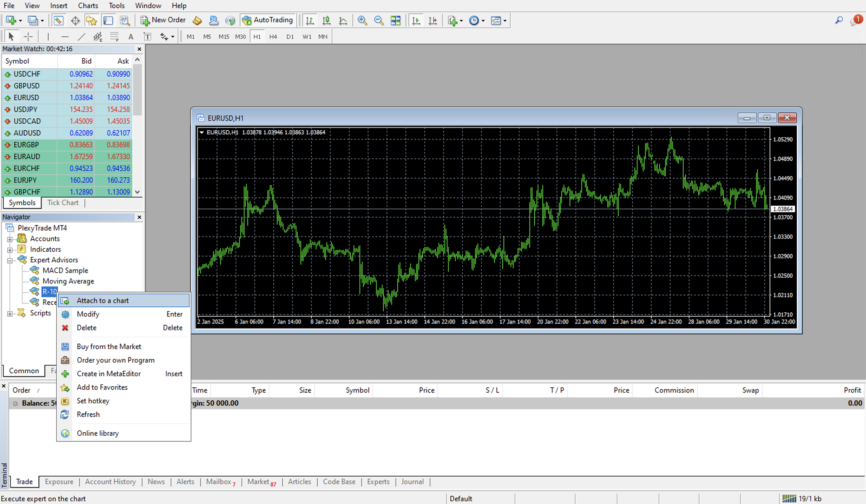Select the trendline drawing tool
The width and height of the screenshot is (866, 504).
[81, 36]
